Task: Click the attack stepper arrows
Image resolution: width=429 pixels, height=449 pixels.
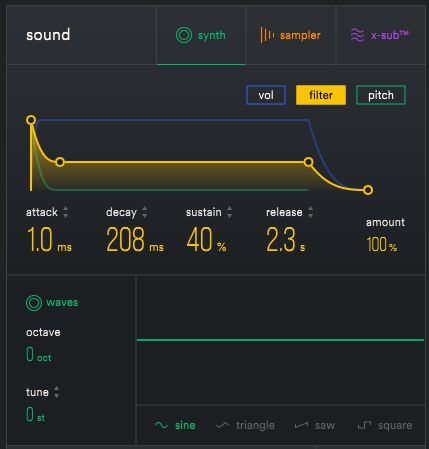Action: [65, 212]
